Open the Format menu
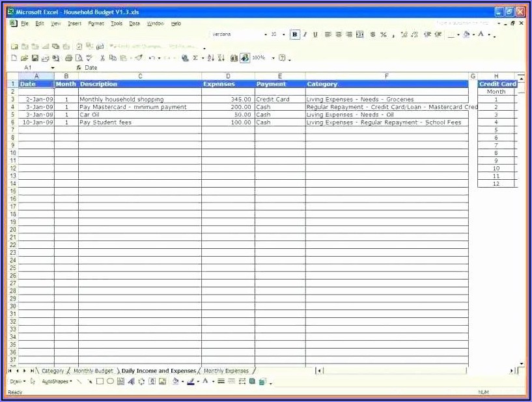 96,23
